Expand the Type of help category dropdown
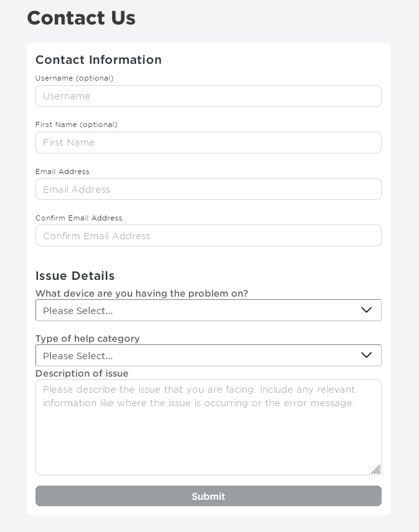The width and height of the screenshot is (419, 532). (x=193, y=355)
